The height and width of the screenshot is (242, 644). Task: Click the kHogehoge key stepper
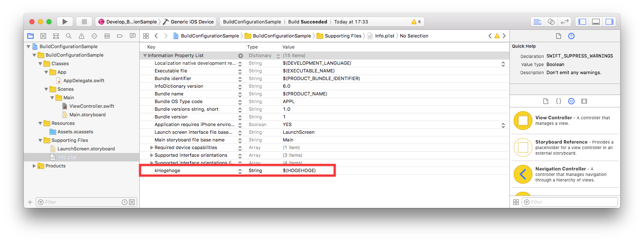click(x=240, y=171)
